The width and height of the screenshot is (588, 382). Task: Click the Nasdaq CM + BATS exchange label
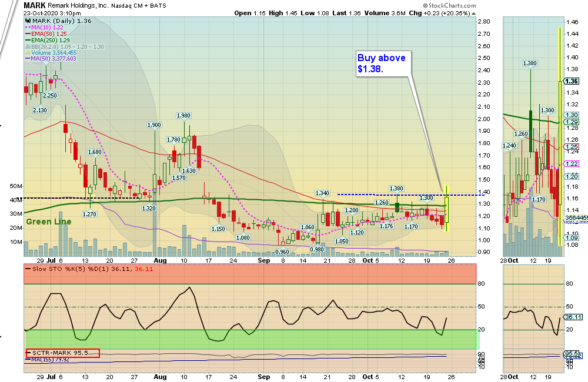pyautogui.click(x=138, y=6)
